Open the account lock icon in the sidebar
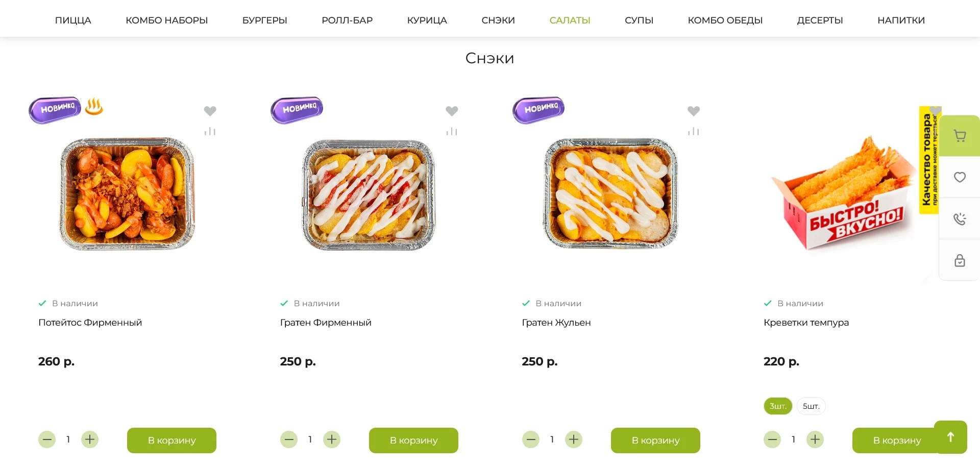 (960, 261)
